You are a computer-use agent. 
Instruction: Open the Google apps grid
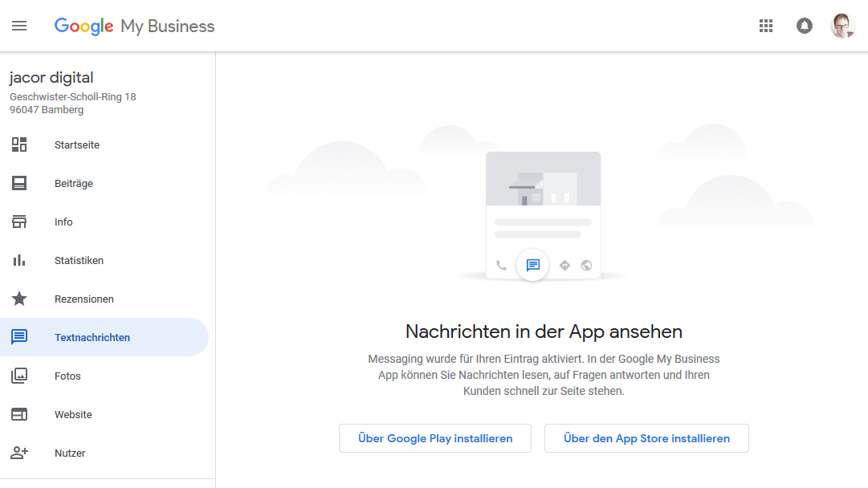click(765, 26)
